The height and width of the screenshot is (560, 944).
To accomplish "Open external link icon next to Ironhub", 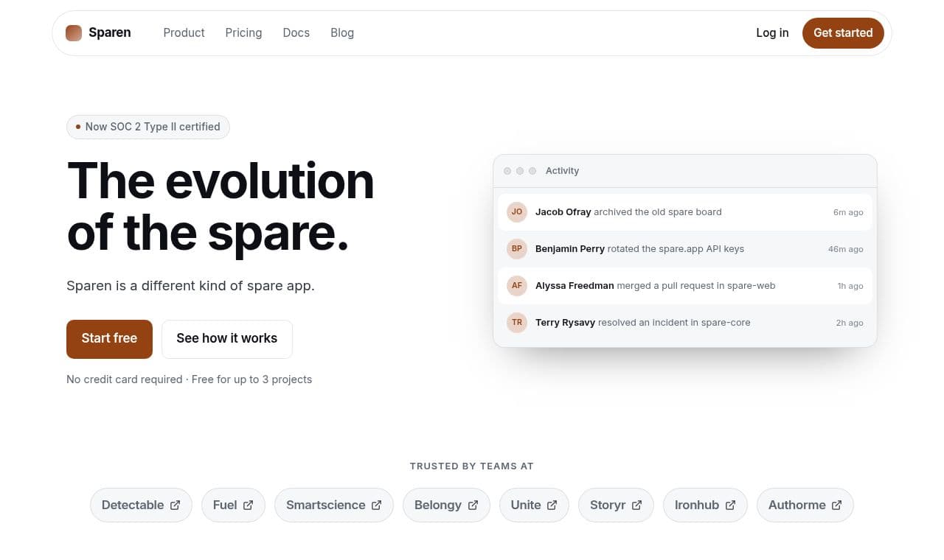I will [x=730, y=505].
